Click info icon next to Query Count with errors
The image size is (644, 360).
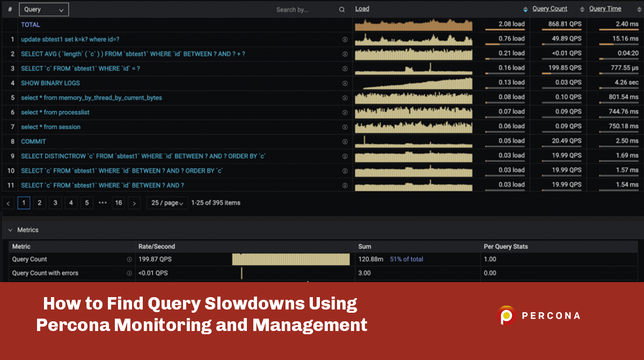129,273
